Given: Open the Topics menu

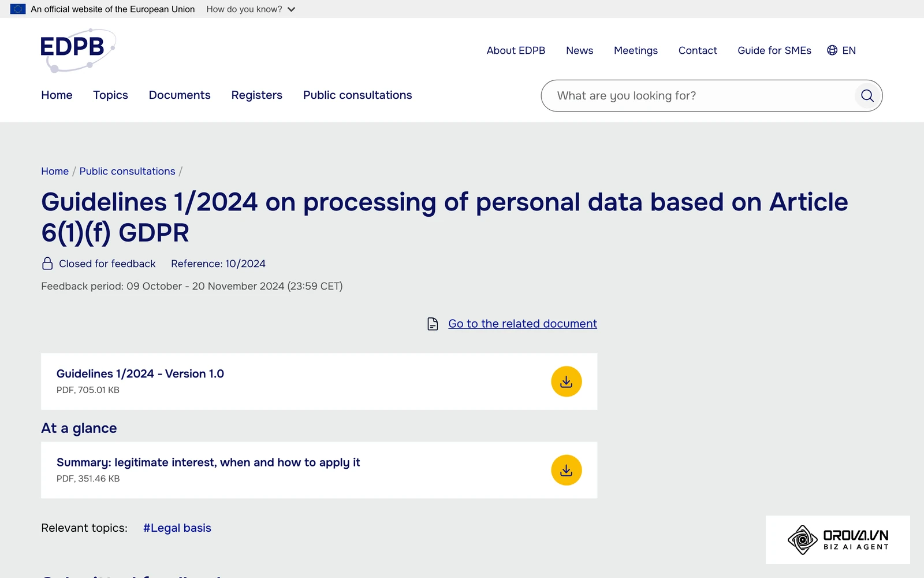Looking at the screenshot, I should (110, 95).
